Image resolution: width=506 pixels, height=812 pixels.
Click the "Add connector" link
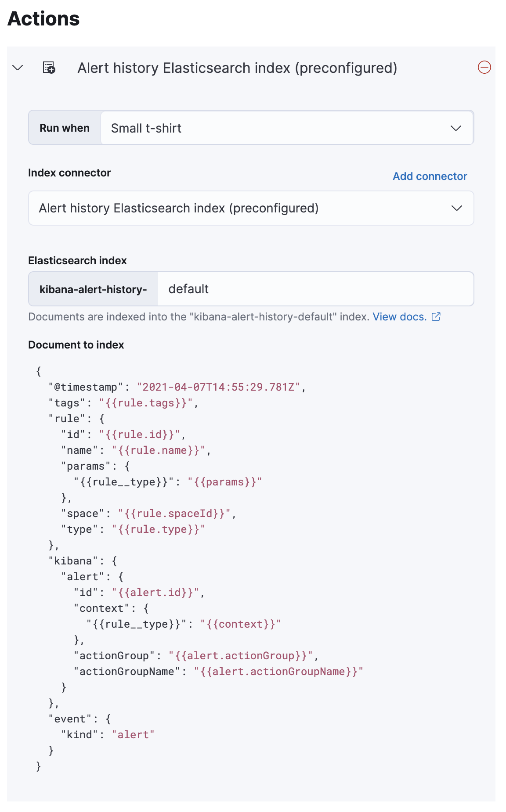(430, 176)
